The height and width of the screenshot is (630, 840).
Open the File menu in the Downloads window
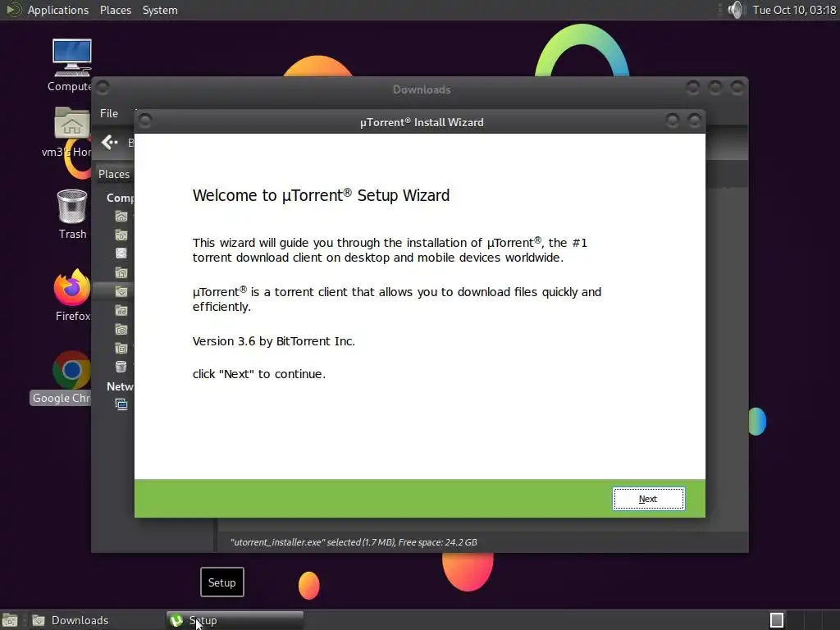coord(109,113)
